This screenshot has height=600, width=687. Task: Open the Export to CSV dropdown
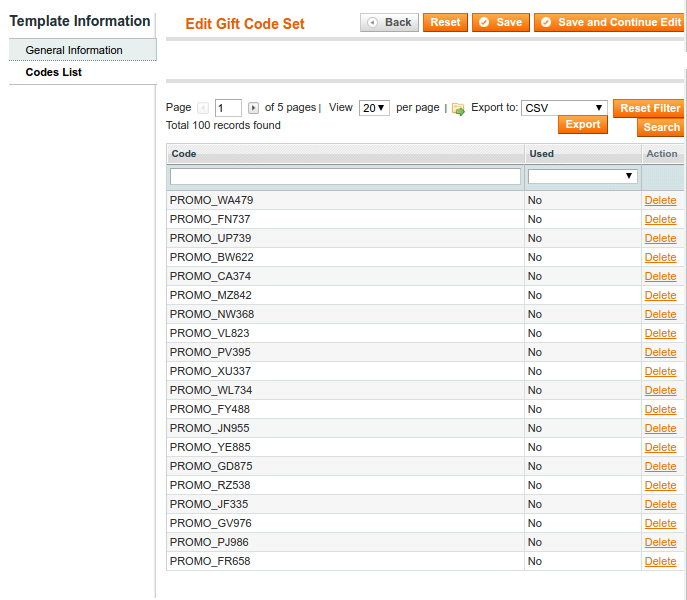(564, 108)
